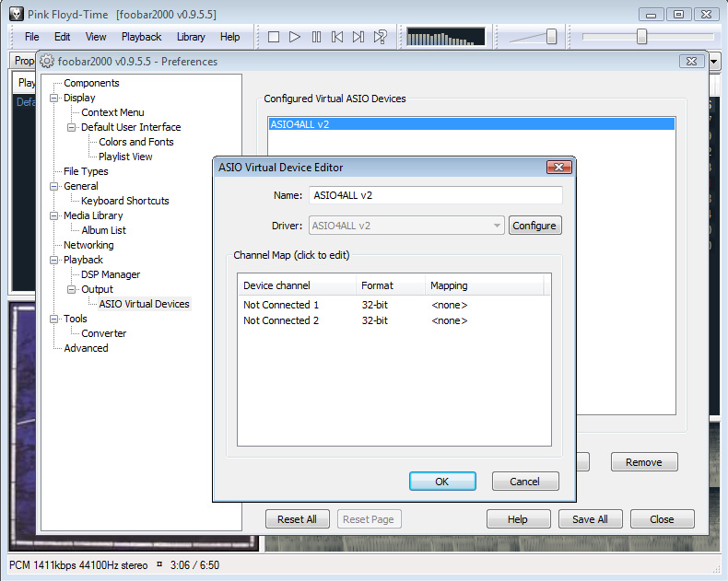Click PCM 1411kbps status bar text
This screenshot has width=728, height=581.
pyautogui.click(x=78, y=565)
